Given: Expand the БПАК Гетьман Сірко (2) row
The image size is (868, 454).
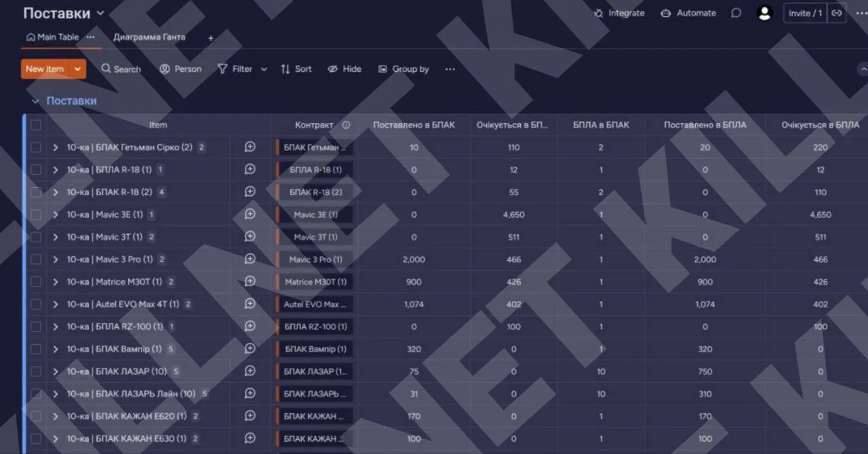Looking at the screenshot, I should pyautogui.click(x=56, y=147).
